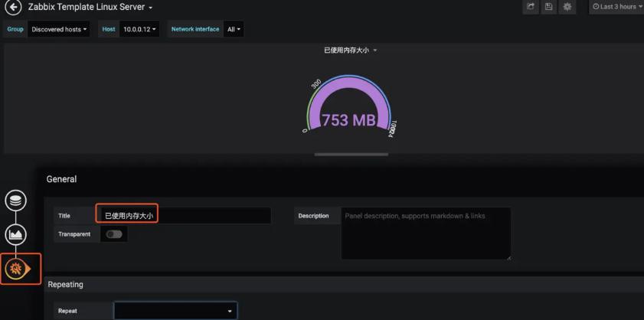Click the panel resize handle bar
Screen dimensions: 644x320
point(351,155)
